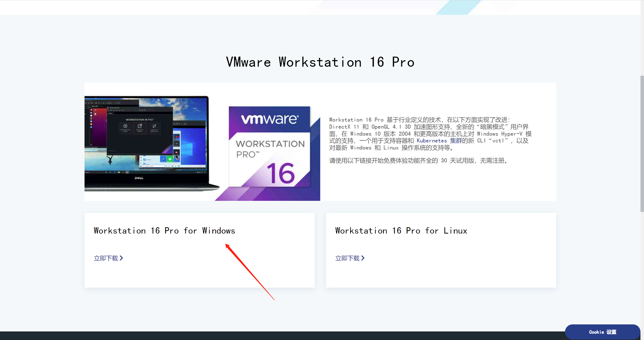Click the Workstation 16 Pro for Windows heading
This screenshot has height=340, width=644.
coord(164,231)
